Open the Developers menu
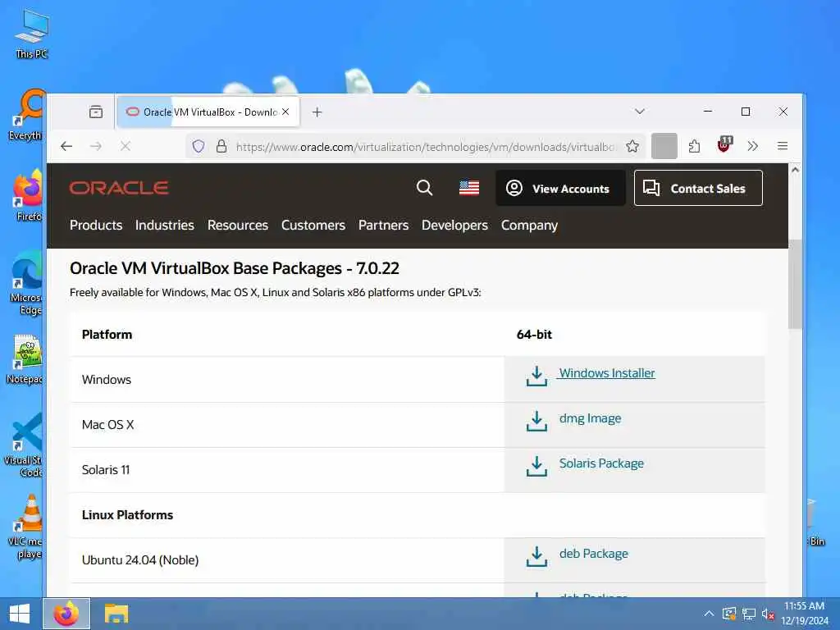Screen dimensions: 840x630 [x=454, y=225]
